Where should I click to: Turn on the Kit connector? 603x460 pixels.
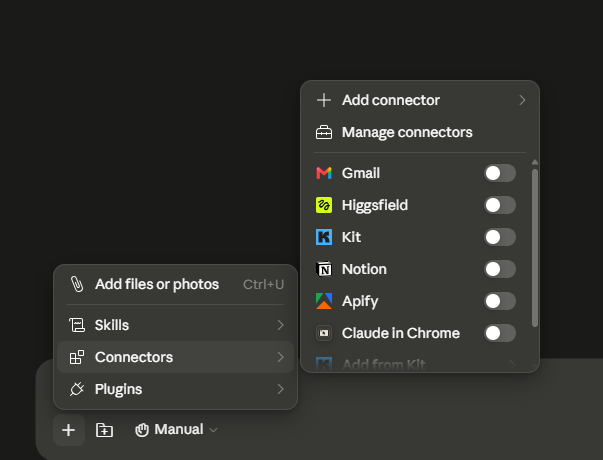click(500, 237)
